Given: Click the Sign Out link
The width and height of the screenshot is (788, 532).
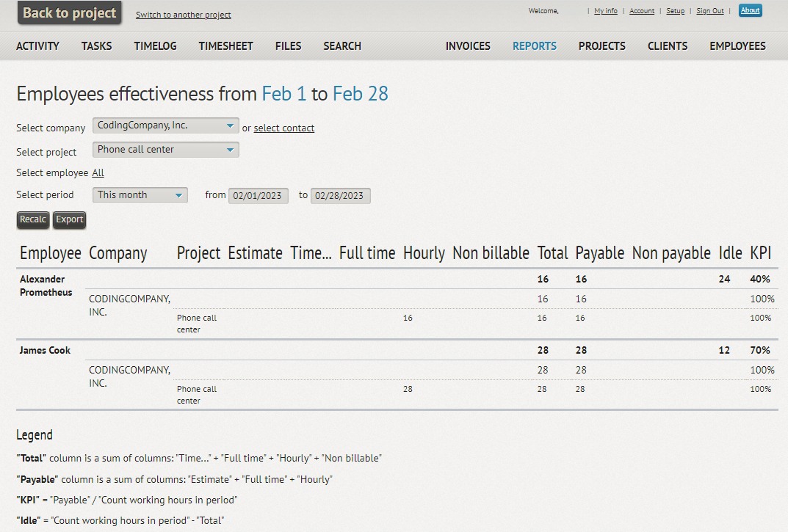Looking at the screenshot, I should [x=709, y=11].
